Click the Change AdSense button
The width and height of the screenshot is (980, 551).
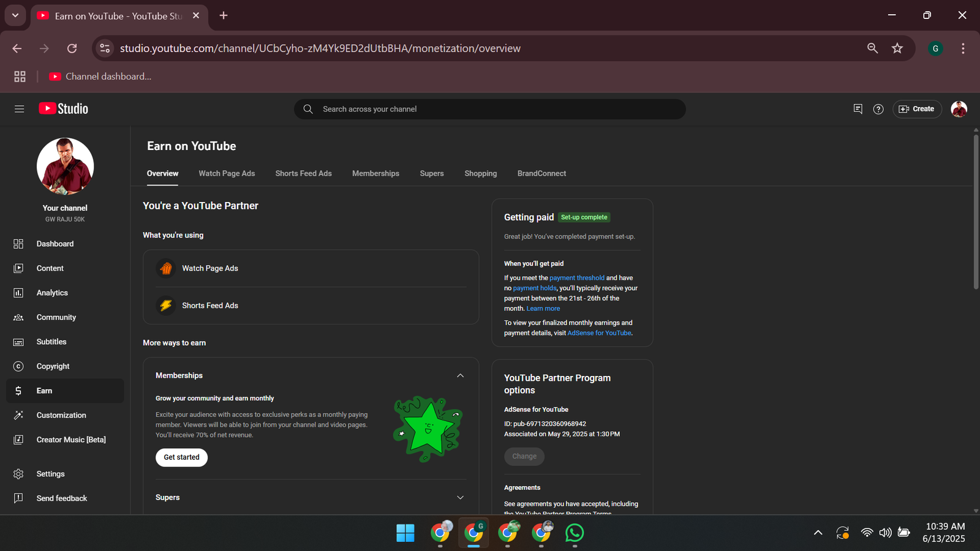click(x=524, y=456)
